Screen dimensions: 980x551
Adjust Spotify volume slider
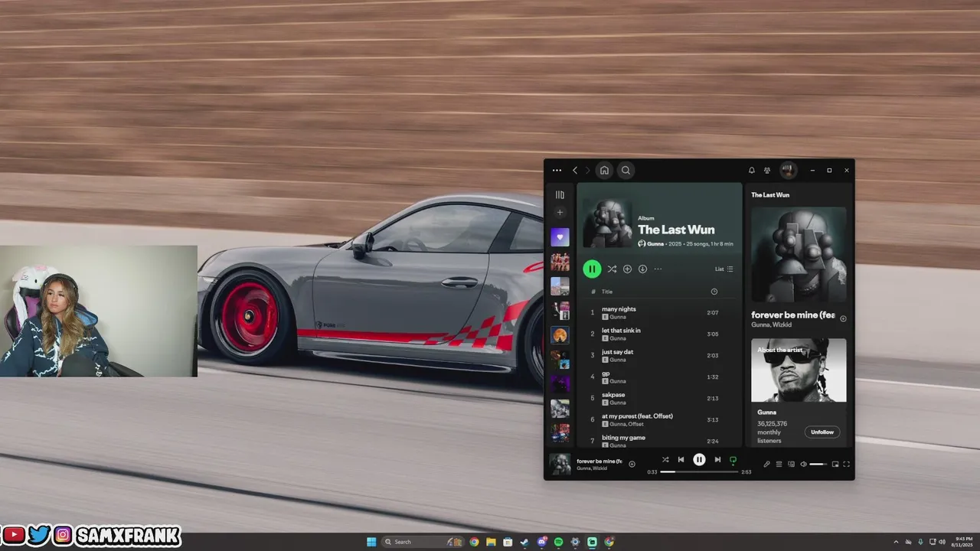click(818, 464)
